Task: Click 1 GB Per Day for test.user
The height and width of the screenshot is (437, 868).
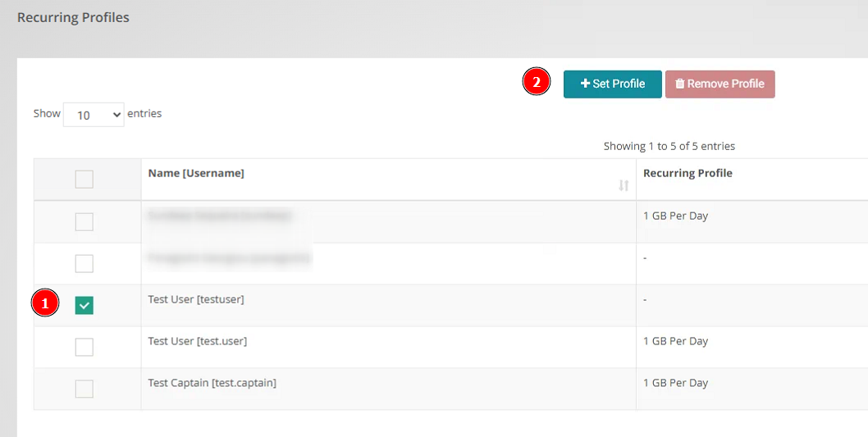Action: [675, 341]
